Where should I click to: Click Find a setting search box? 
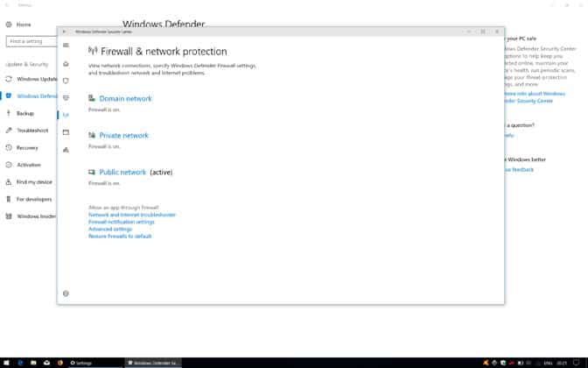coord(31,41)
